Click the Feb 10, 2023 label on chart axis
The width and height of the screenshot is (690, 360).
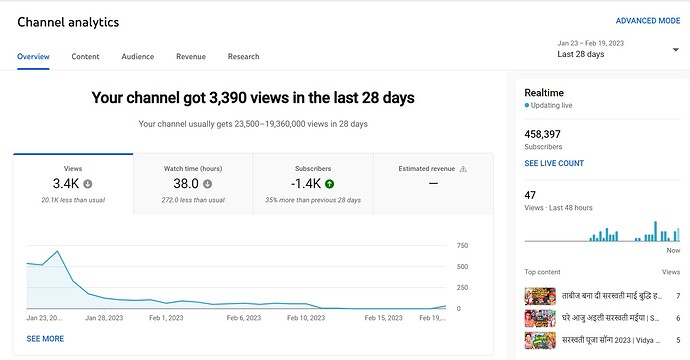point(306,318)
